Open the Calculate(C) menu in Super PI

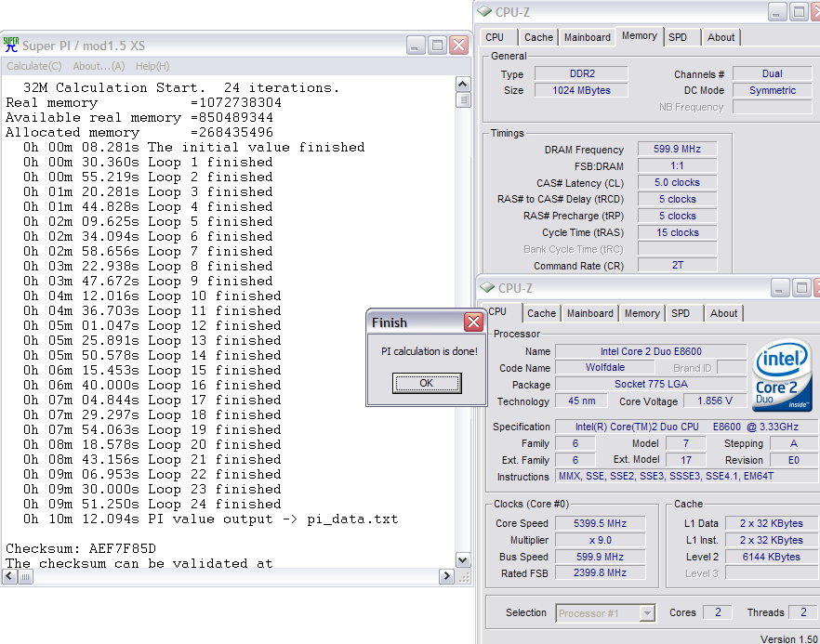point(34,66)
